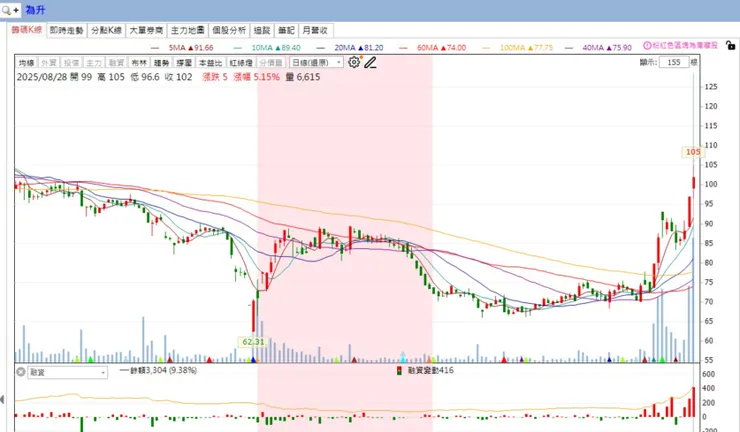This screenshot has width=740, height=432.
Task: Open the 日線(還原) period dropdown
Action: point(316,62)
